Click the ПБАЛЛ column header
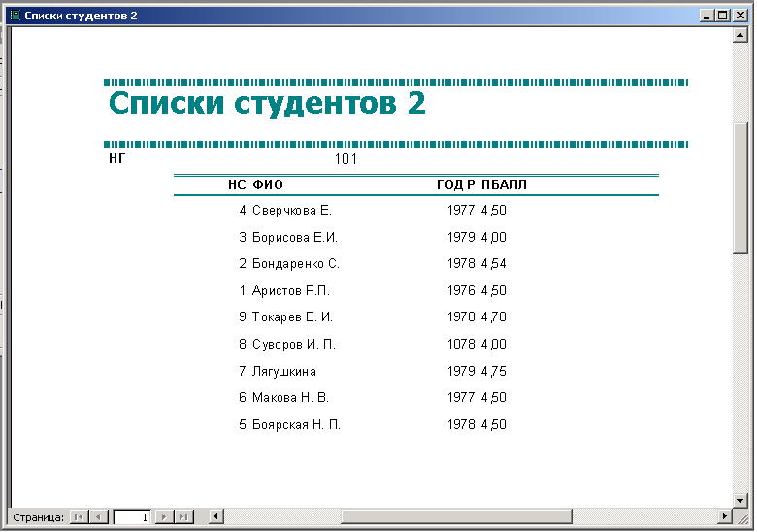The width and height of the screenshot is (757, 532). (x=504, y=184)
